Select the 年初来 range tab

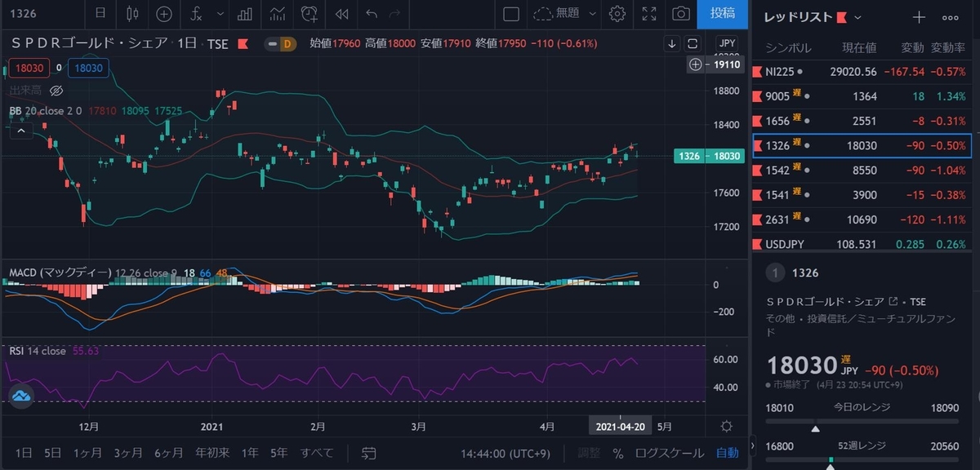click(212, 453)
